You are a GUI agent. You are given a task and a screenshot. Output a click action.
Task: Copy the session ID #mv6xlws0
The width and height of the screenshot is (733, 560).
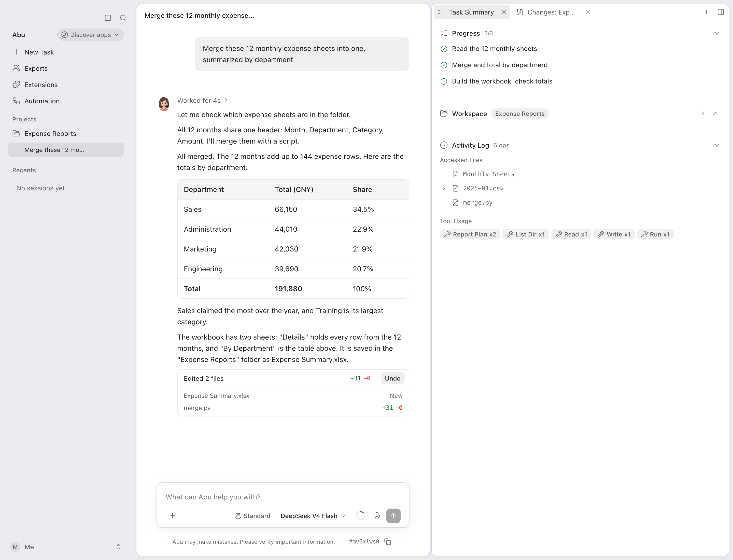click(388, 542)
